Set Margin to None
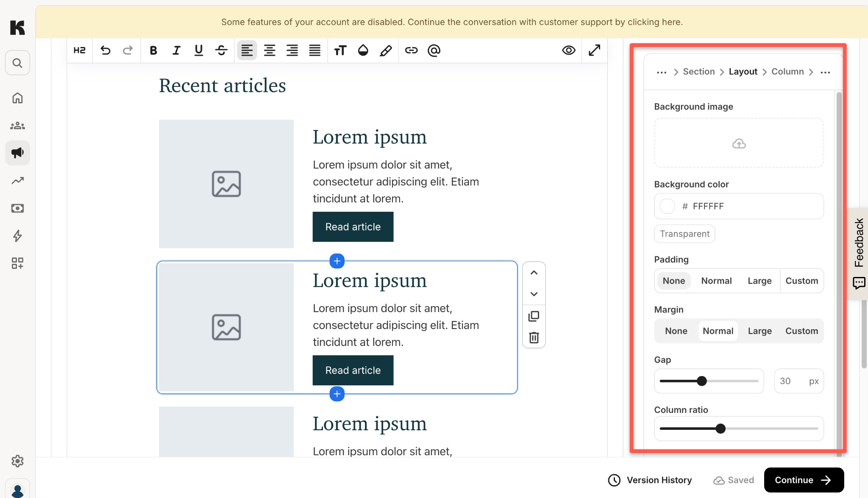 [676, 331]
